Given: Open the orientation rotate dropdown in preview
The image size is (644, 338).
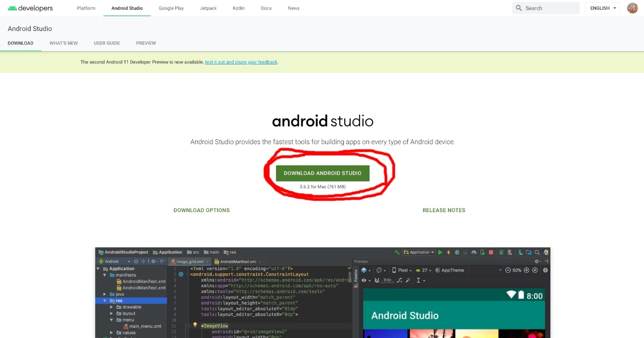Looking at the screenshot, I should pos(381,271).
